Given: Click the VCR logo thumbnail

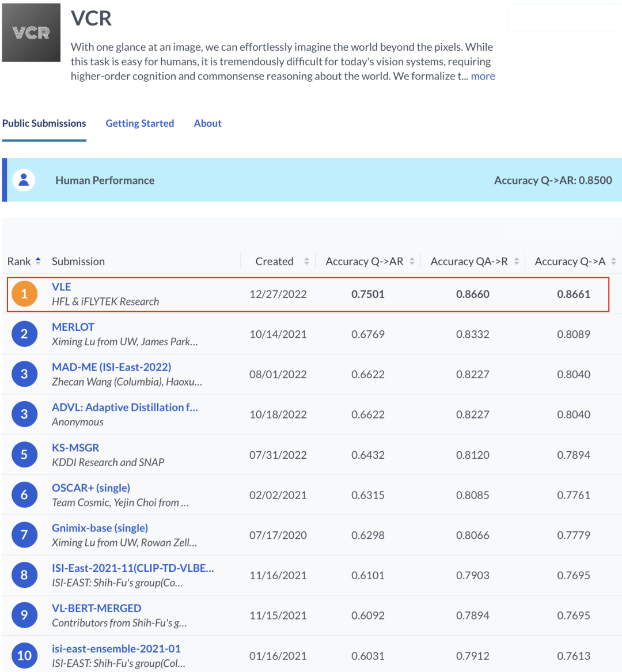Looking at the screenshot, I should point(31,33).
